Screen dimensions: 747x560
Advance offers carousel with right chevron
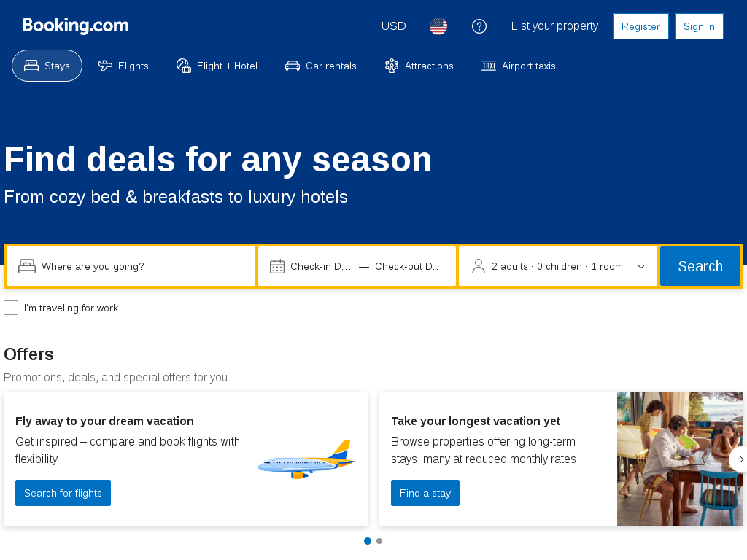click(x=740, y=459)
